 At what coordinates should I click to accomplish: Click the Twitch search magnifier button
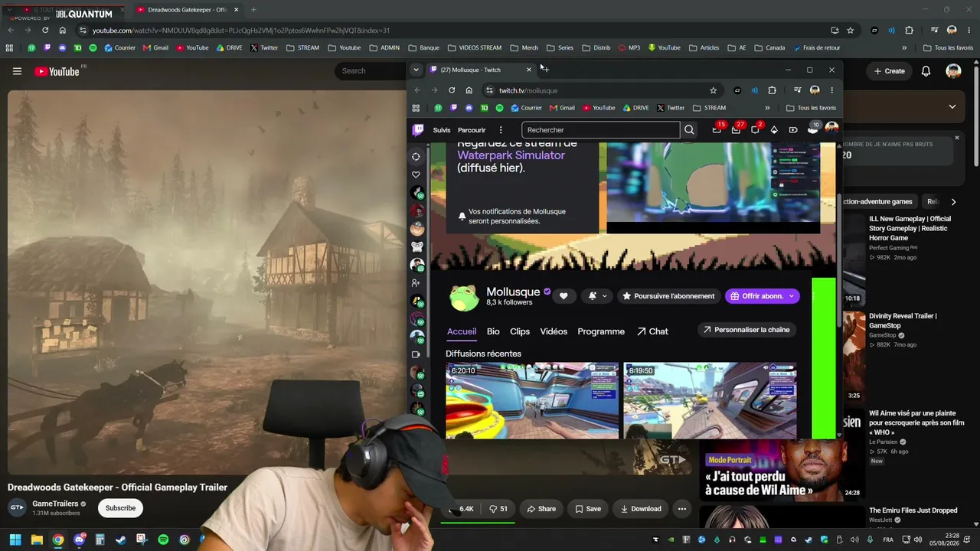[x=689, y=130]
